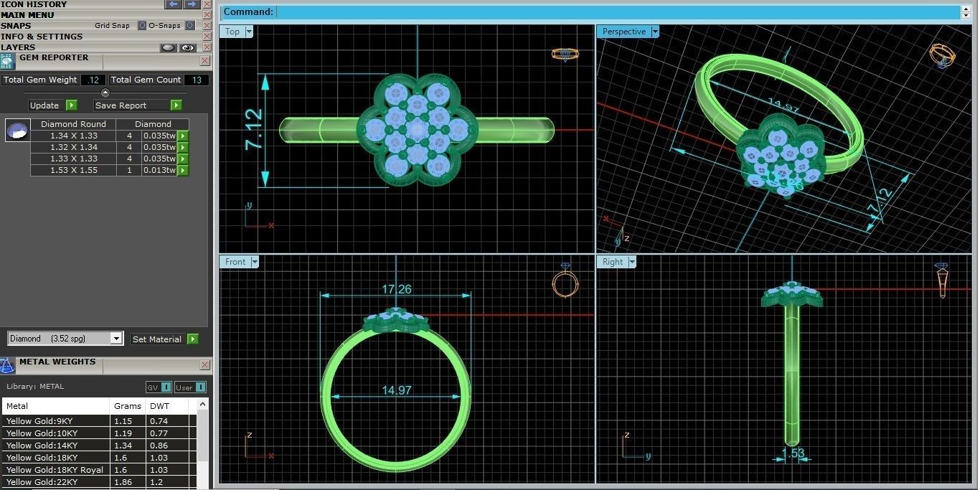Open the Top viewport dropdown arrow

tap(249, 32)
